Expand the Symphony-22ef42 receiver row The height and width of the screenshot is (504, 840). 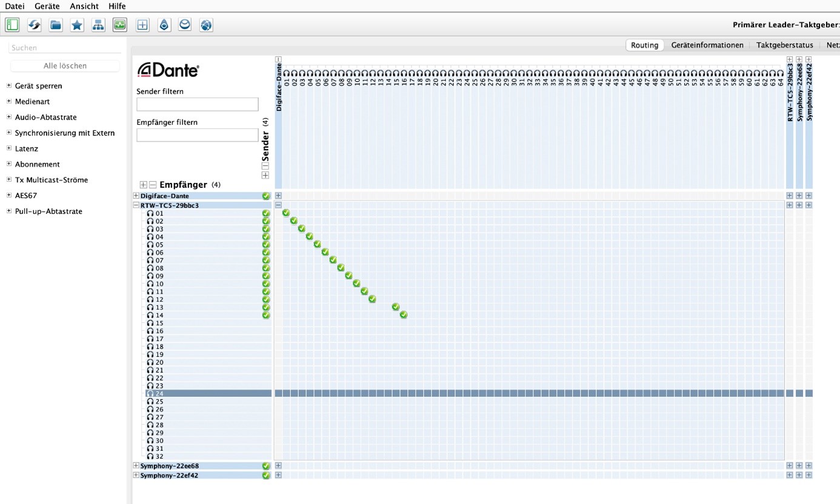point(136,476)
